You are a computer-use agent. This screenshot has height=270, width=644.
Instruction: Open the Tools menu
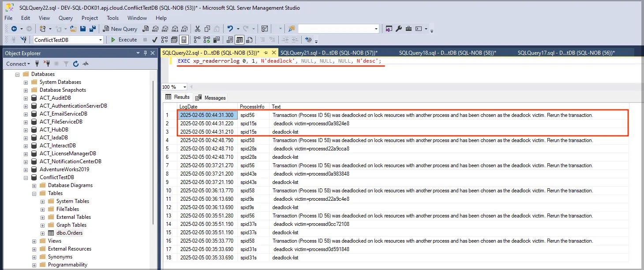point(112,18)
